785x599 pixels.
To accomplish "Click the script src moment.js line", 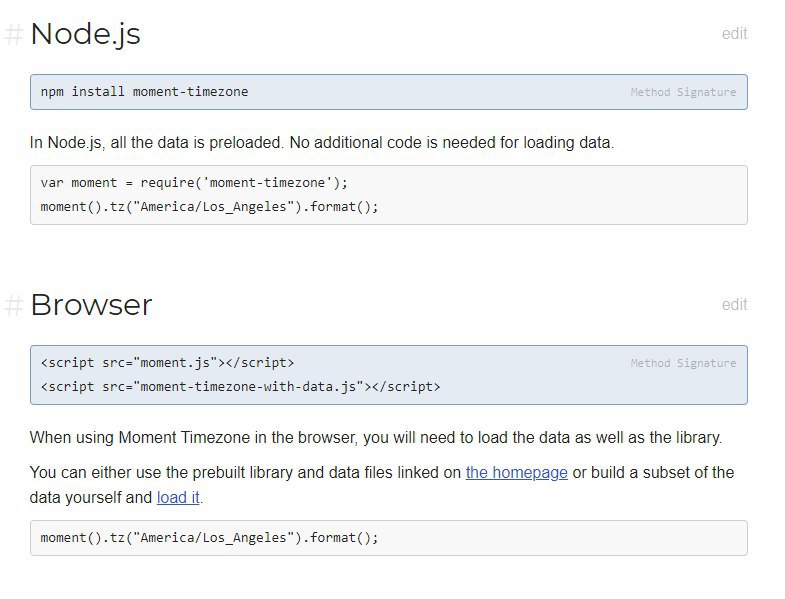I will coord(167,363).
